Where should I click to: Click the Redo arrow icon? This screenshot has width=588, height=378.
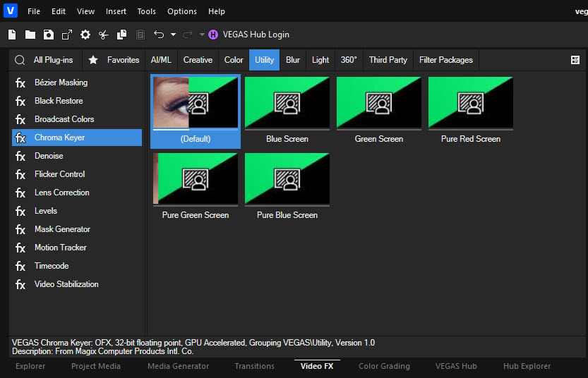(x=187, y=35)
